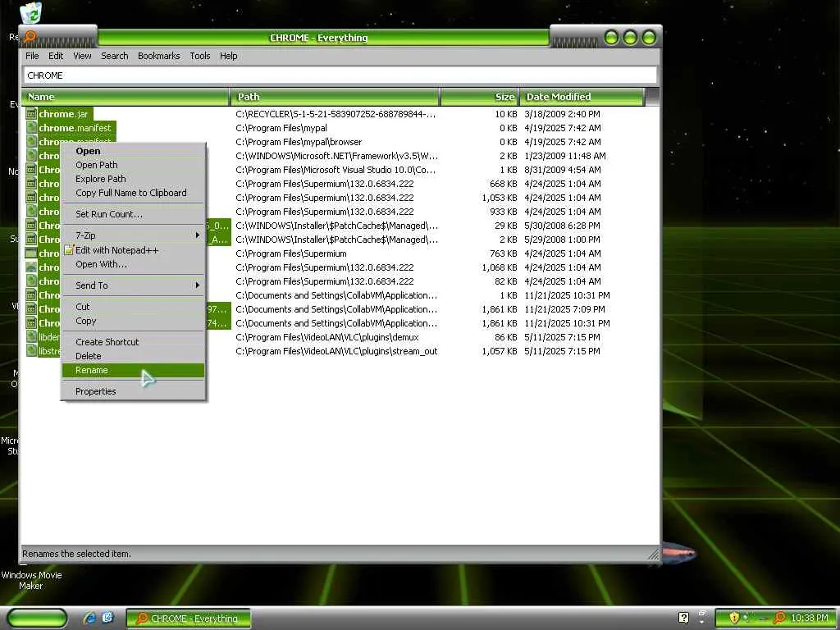Screen dimensions: 840x630
Task: Click the file icon in the 1,053 KB row
Action: 32,197
